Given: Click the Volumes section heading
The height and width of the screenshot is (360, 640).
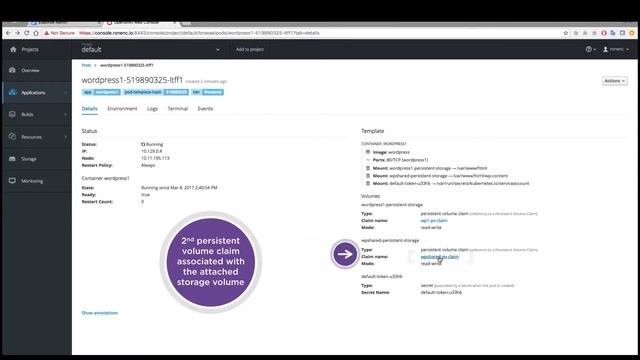Looking at the screenshot, I should tap(371, 196).
